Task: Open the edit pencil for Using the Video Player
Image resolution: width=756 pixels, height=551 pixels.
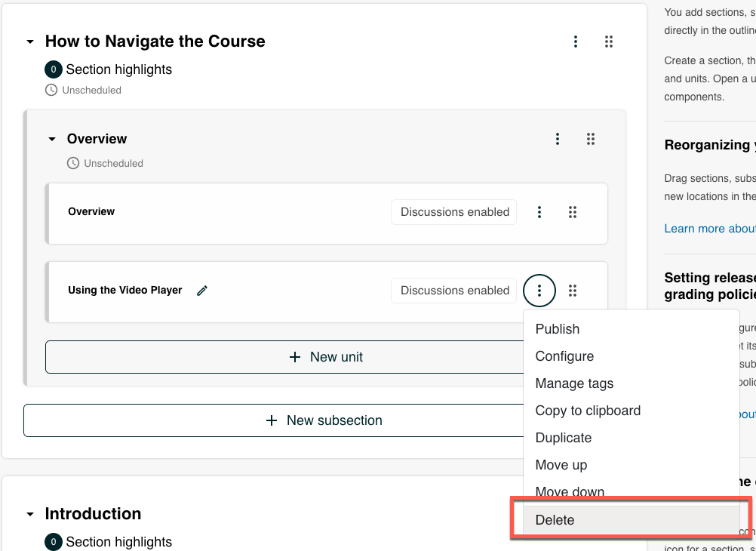Action: click(x=201, y=290)
